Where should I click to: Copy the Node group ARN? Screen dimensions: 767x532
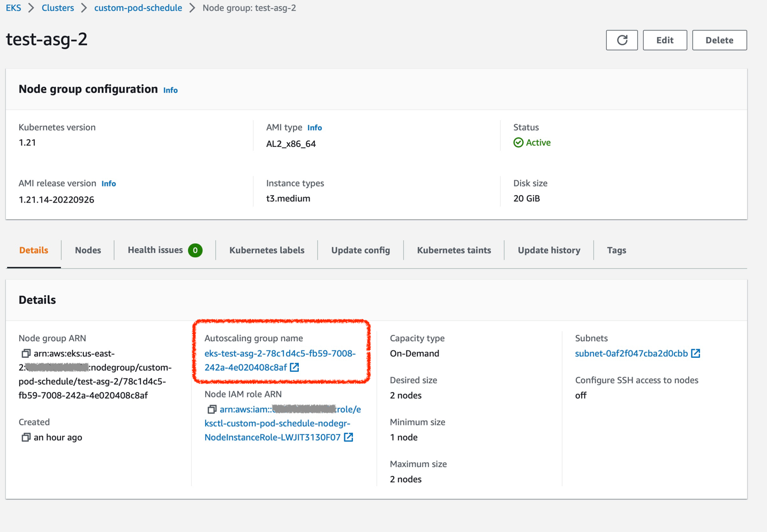[26, 354]
